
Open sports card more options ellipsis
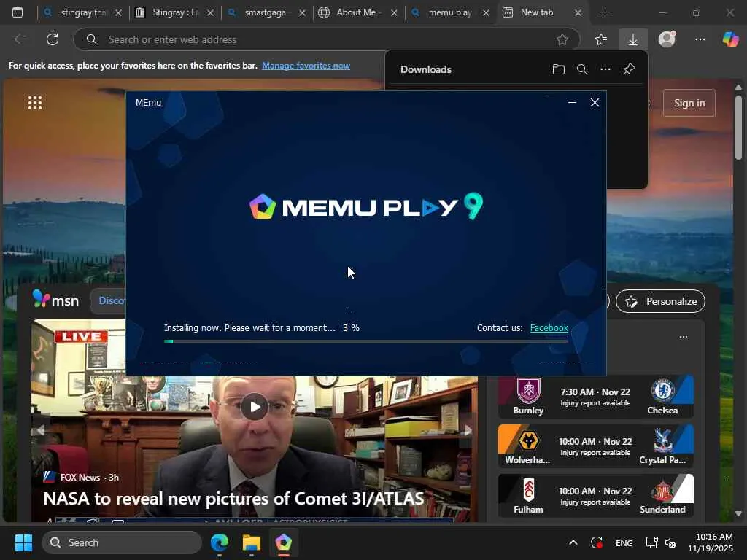pyautogui.click(x=683, y=337)
